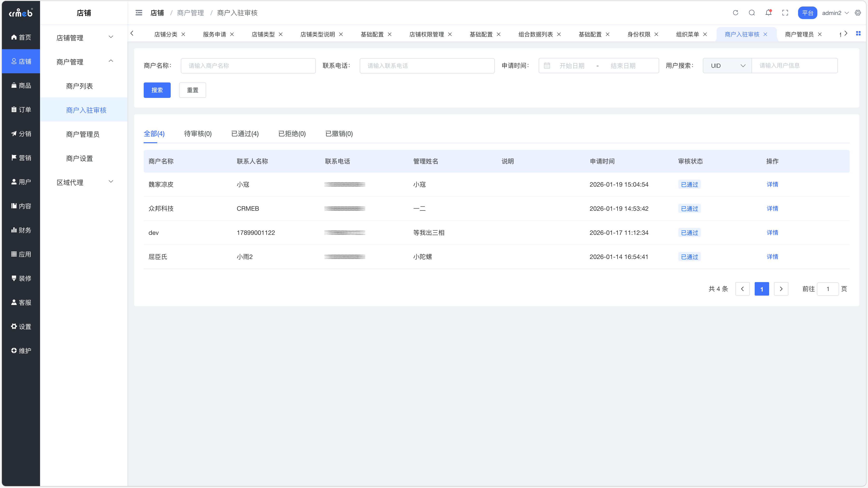
Task: Click the refresh icon in top bar
Action: [x=735, y=13]
